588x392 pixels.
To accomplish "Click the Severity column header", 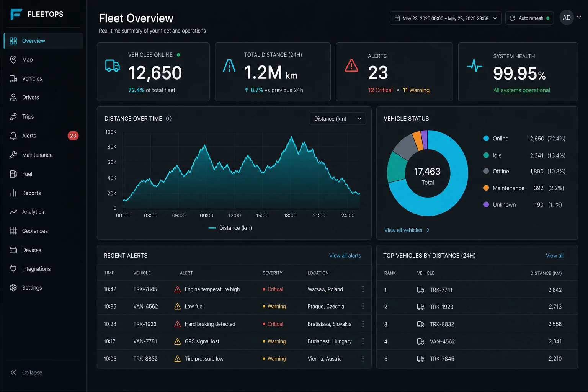I will pyautogui.click(x=273, y=273).
